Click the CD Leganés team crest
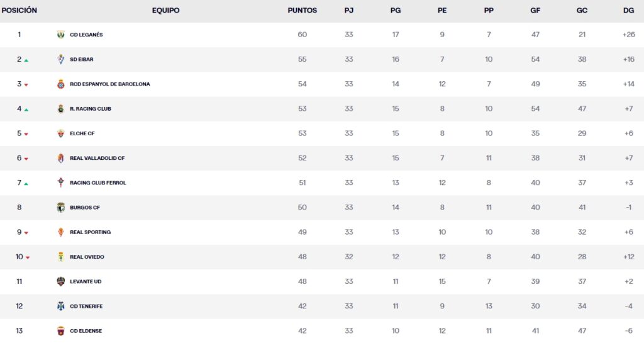Viewport: 644px width, 343px height. 61,35
